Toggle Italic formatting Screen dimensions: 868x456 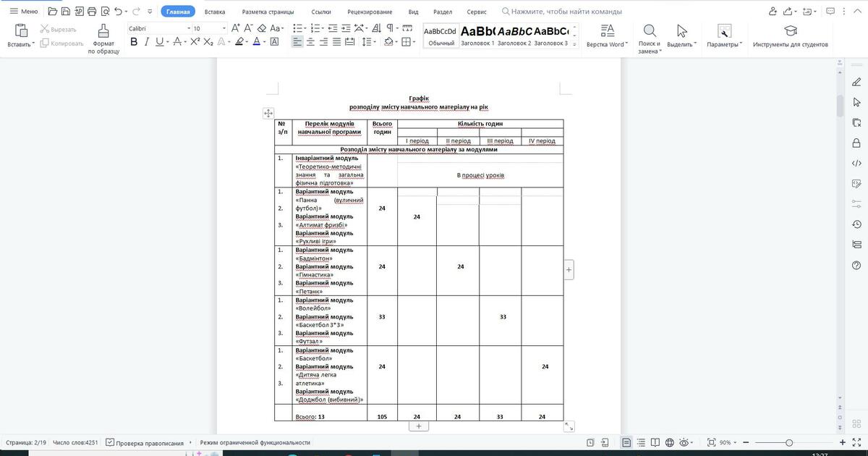tap(147, 42)
